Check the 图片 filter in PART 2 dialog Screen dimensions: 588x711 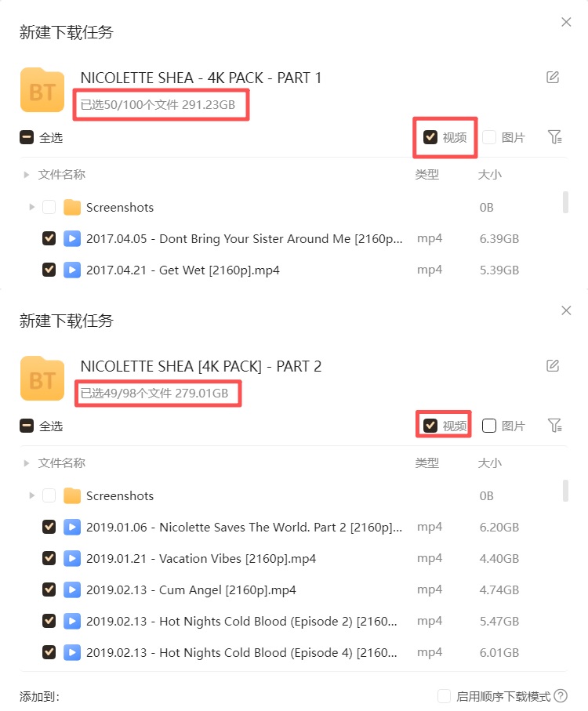coord(488,426)
